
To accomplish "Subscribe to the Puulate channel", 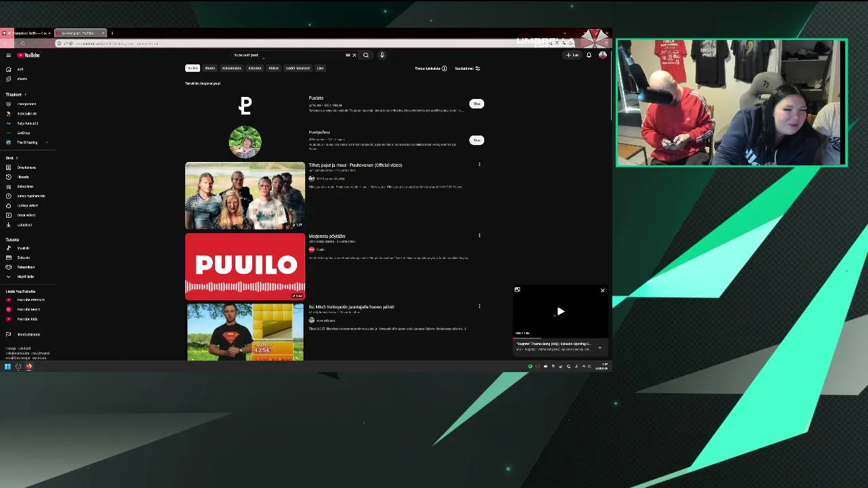I will (477, 104).
